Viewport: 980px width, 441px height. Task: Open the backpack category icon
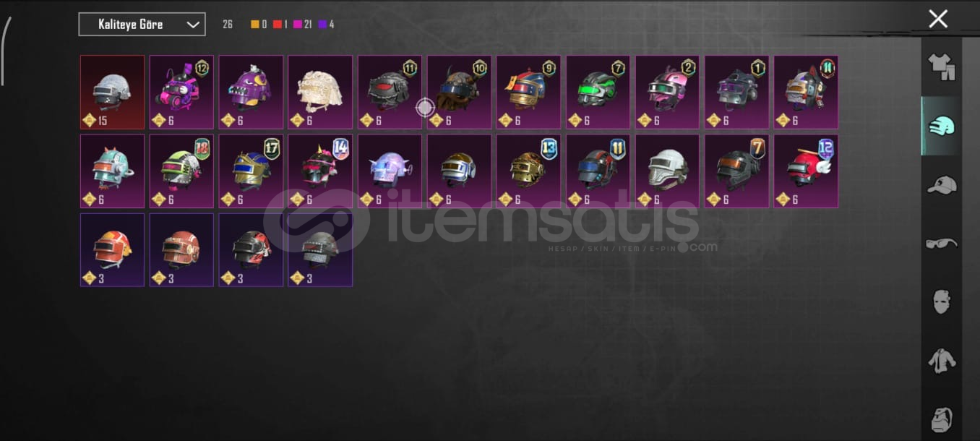942,419
